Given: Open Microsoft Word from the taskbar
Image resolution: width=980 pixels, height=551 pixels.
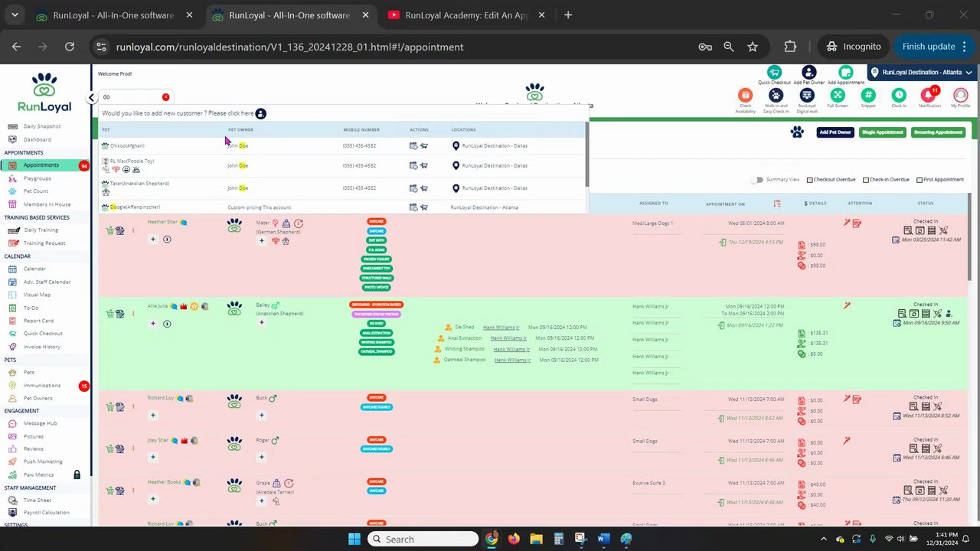Looking at the screenshot, I should [603, 540].
